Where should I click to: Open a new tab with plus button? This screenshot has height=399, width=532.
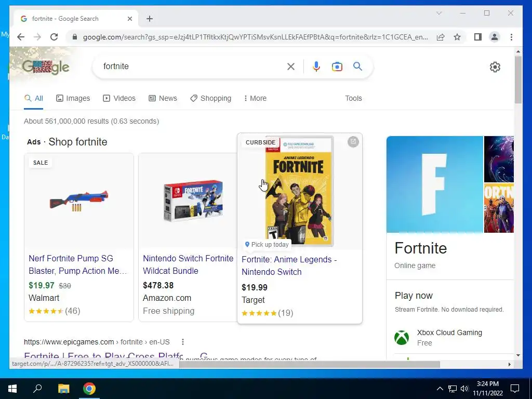150,19
